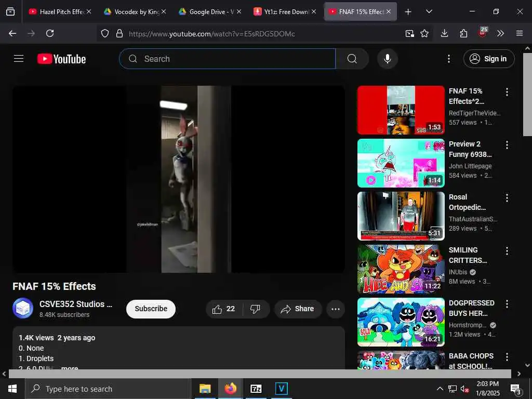Open 7-Zip from the taskbar
This screenshot has width=532, height=399.
pos(256,389)
